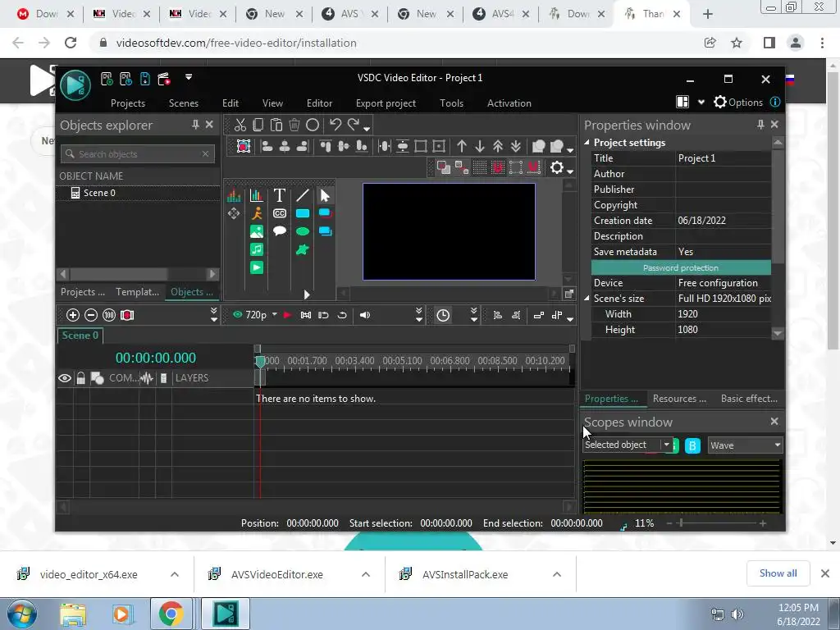
Task: Select the Scene 0 timeline tab
Action: coord(80,336)
